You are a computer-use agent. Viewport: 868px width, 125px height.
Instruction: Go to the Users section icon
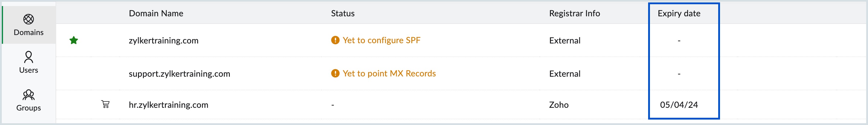click(x=29, y=57)
